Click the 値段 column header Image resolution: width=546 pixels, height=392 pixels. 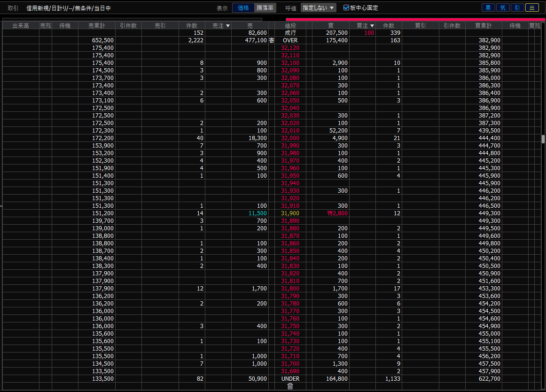[290, 26]
